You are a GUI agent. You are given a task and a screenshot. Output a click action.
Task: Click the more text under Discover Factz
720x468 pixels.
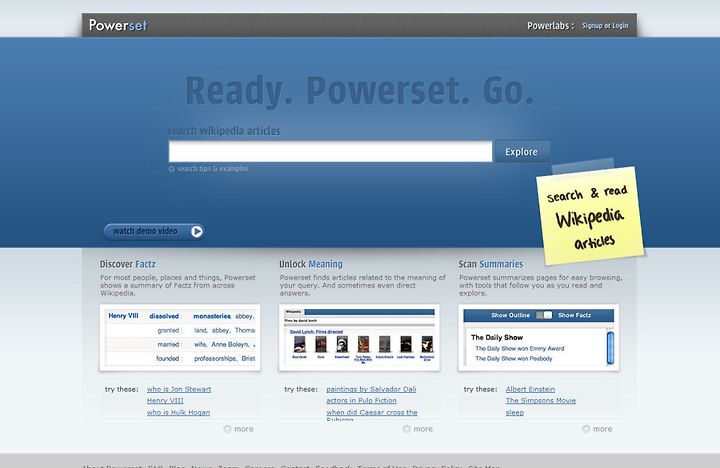(x=244, y=429)
